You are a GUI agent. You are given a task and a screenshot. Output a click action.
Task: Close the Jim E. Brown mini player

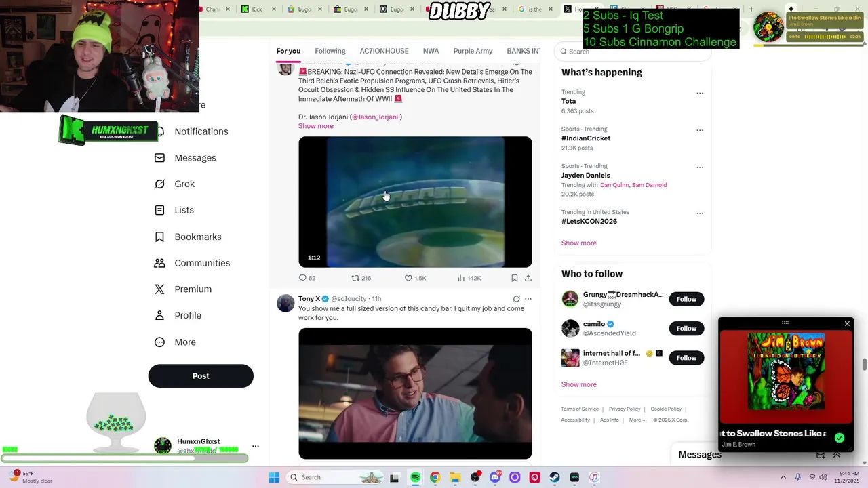click(x=847, y=324)
